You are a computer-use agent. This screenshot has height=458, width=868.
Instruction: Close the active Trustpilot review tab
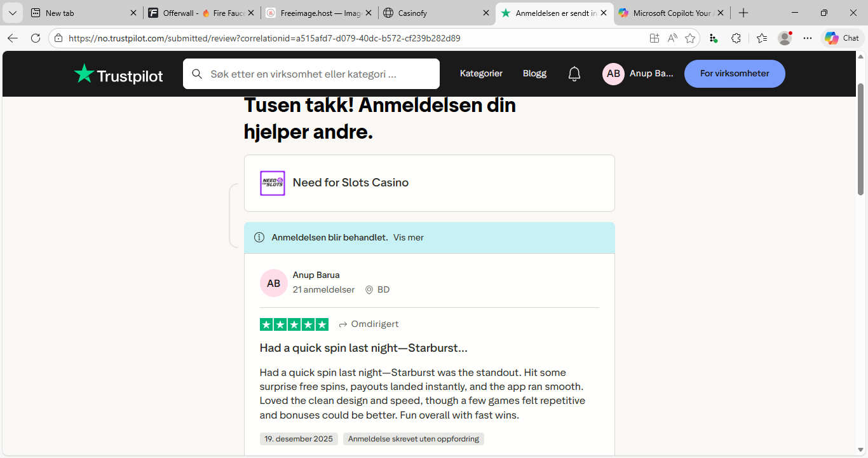coord(603,13)
